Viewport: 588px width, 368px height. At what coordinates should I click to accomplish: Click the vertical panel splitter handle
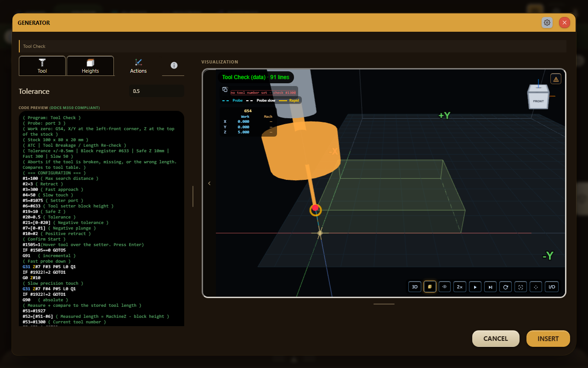pos(193,196)
